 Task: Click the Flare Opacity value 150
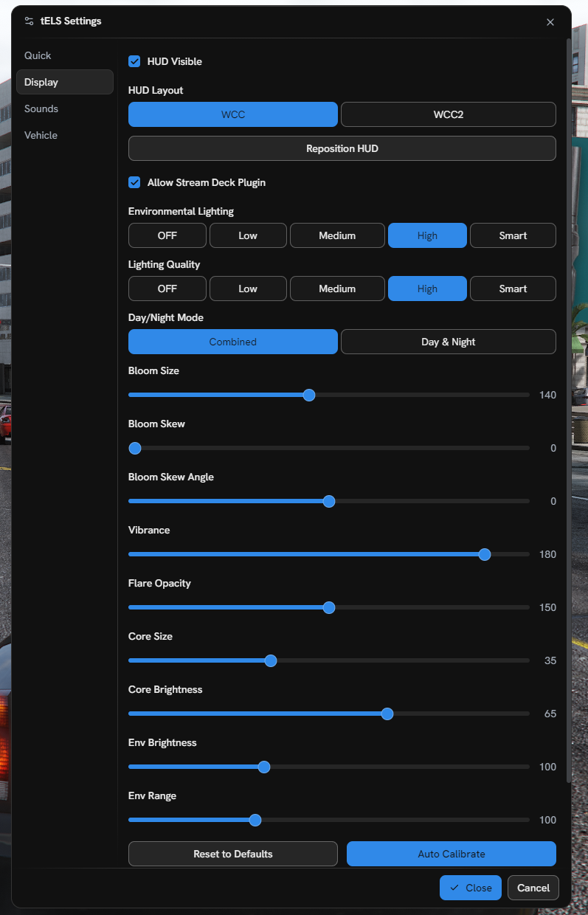pos(547,607)
